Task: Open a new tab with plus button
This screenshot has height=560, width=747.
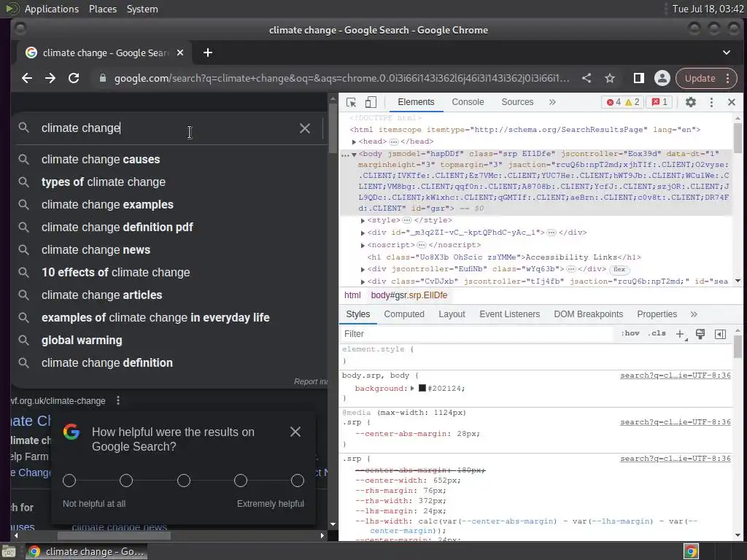Action: coord(208,52)
